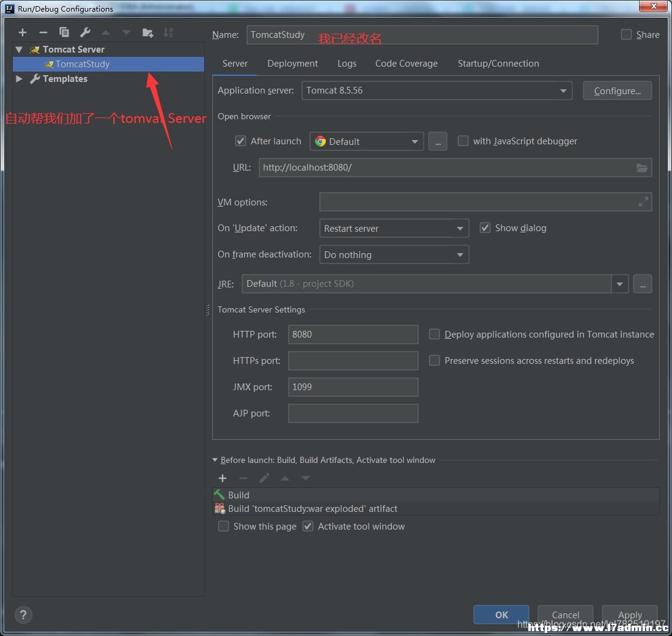Move before launch task up

coord(284,478)
